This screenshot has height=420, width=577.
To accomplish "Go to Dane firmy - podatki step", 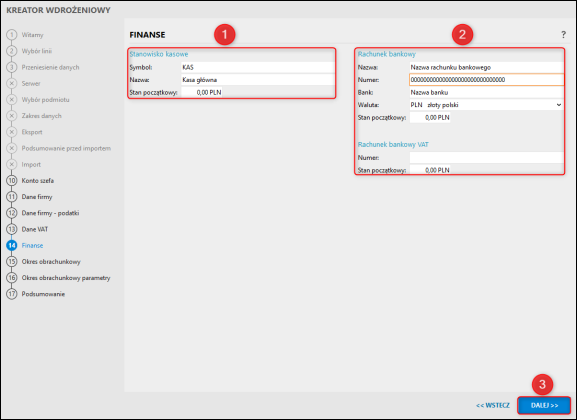I will click(x=50, y=213).
